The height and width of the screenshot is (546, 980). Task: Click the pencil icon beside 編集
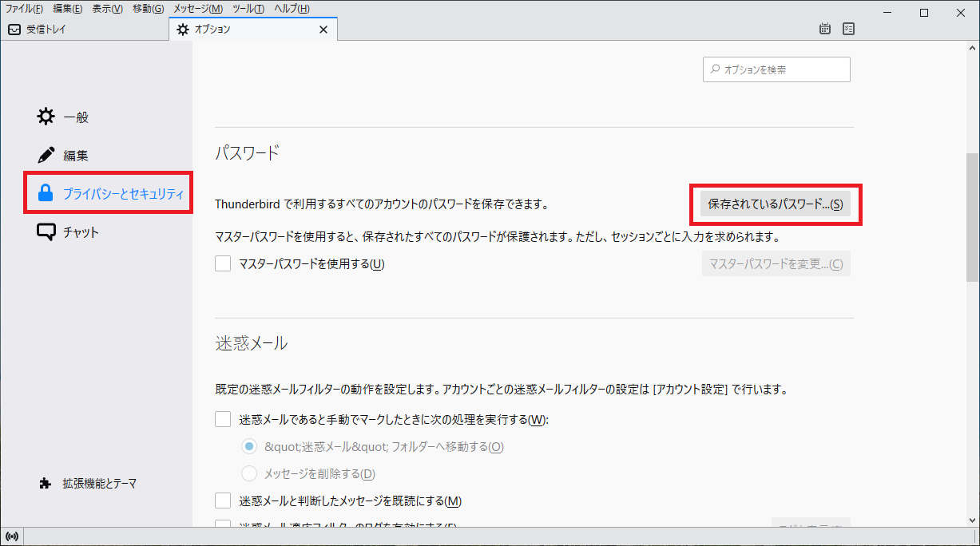pos(46,155)
